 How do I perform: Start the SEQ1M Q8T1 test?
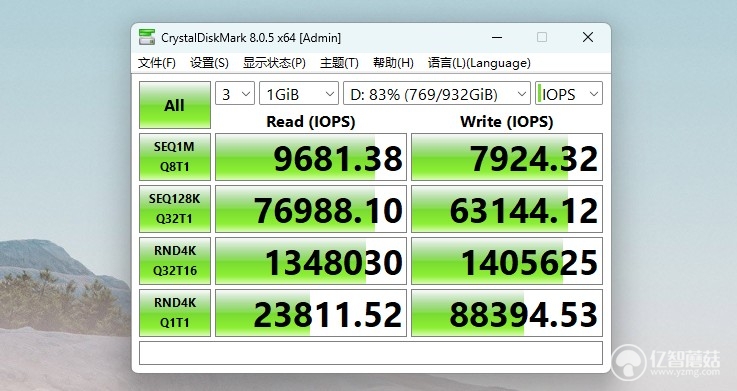(175, 157)
